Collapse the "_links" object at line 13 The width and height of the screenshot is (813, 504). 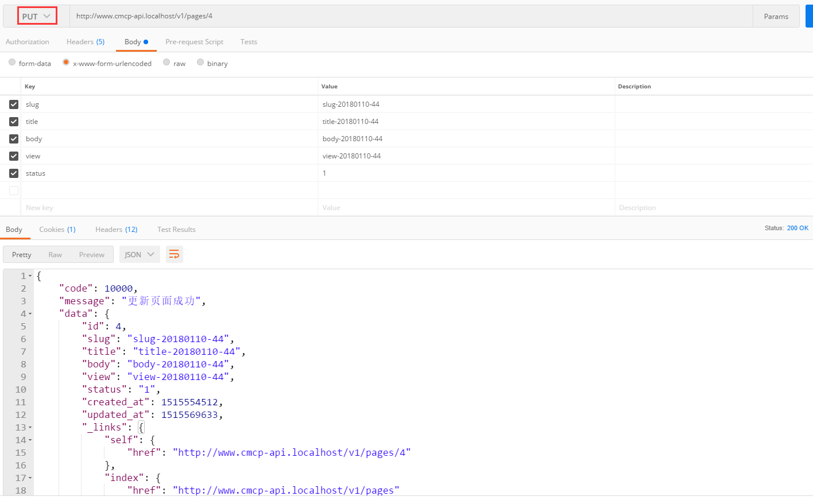[x=30, y=428]
